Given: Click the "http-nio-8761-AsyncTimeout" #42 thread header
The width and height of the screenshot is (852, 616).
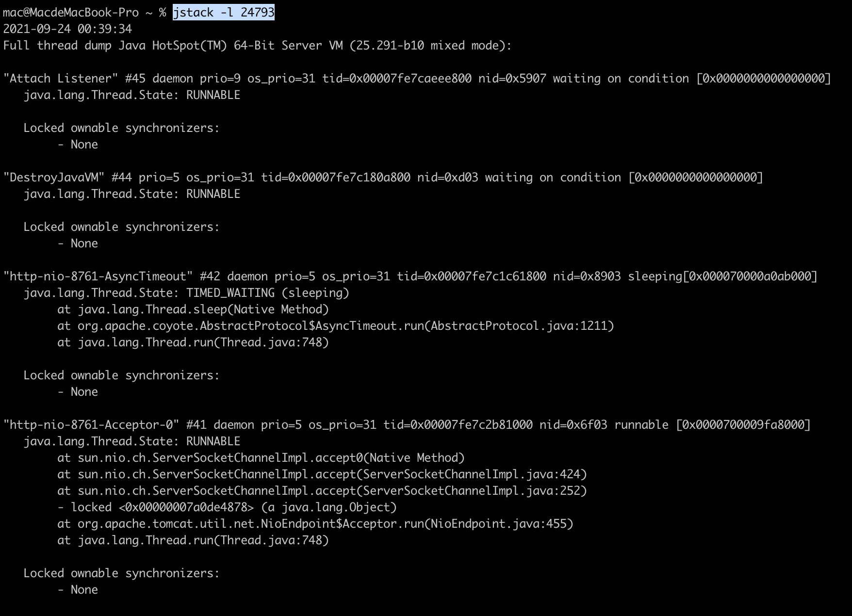Looking at the screenshot, I should coord(410,276).
